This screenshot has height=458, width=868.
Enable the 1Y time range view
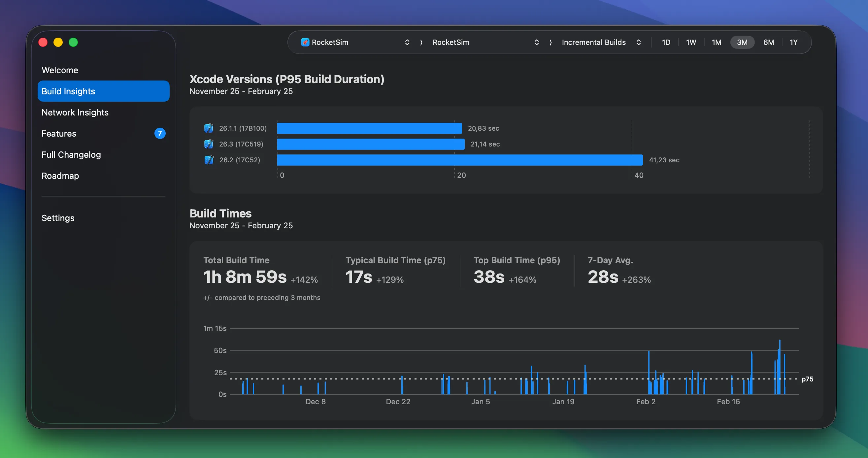coord(793,42)
